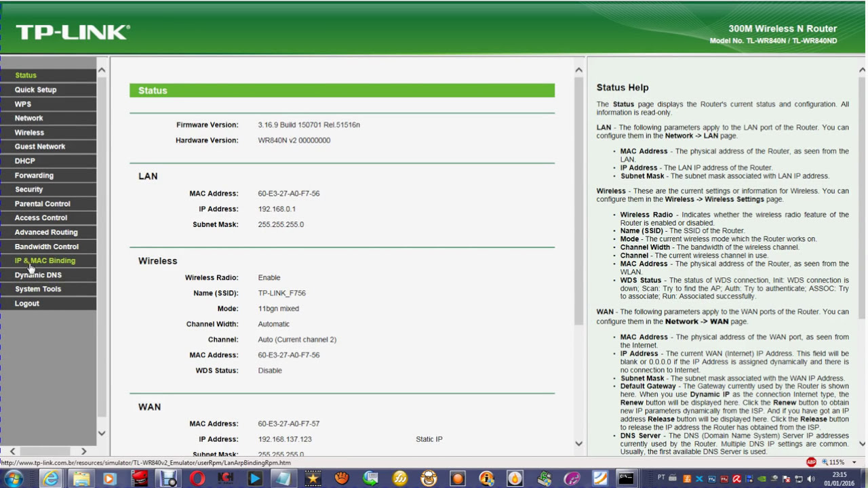Click the 115% zoom level control
The height and width of the screenshot is (488, 868).
point(833,462)
